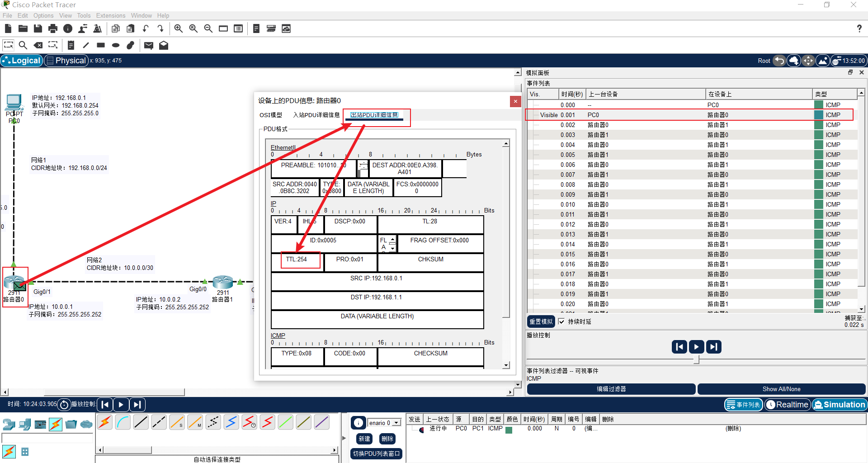Open the Options menu
The image size is (868, 463).
click(43, 15)
